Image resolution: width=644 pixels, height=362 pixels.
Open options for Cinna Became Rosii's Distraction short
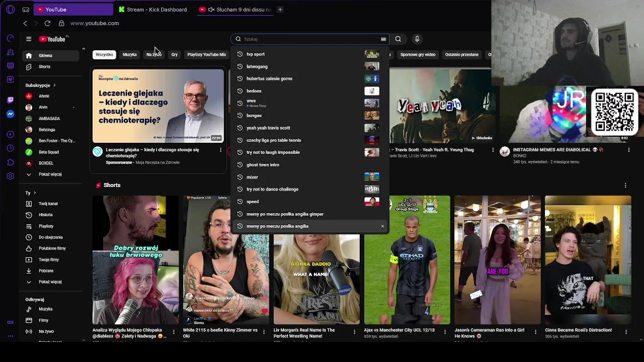pyautogui.click(x=626, y=332)
